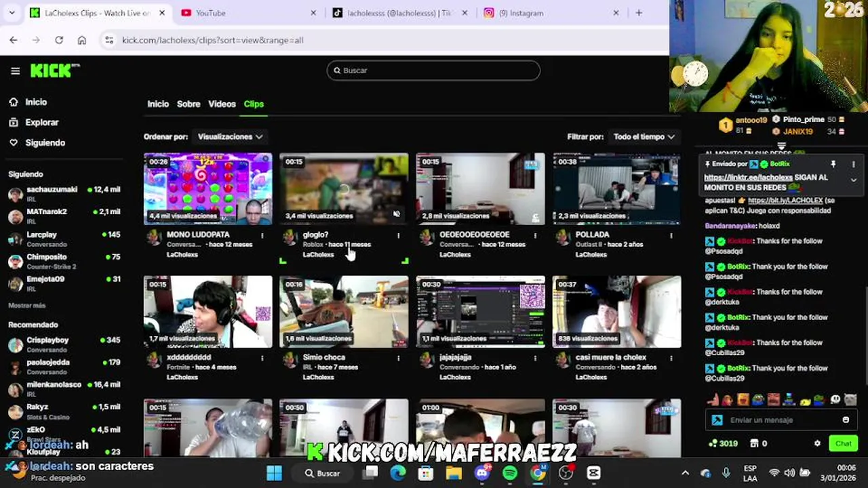Open taskbar Buscar search
The height and width of the screenshot is (488, 868).
point(323,473)
